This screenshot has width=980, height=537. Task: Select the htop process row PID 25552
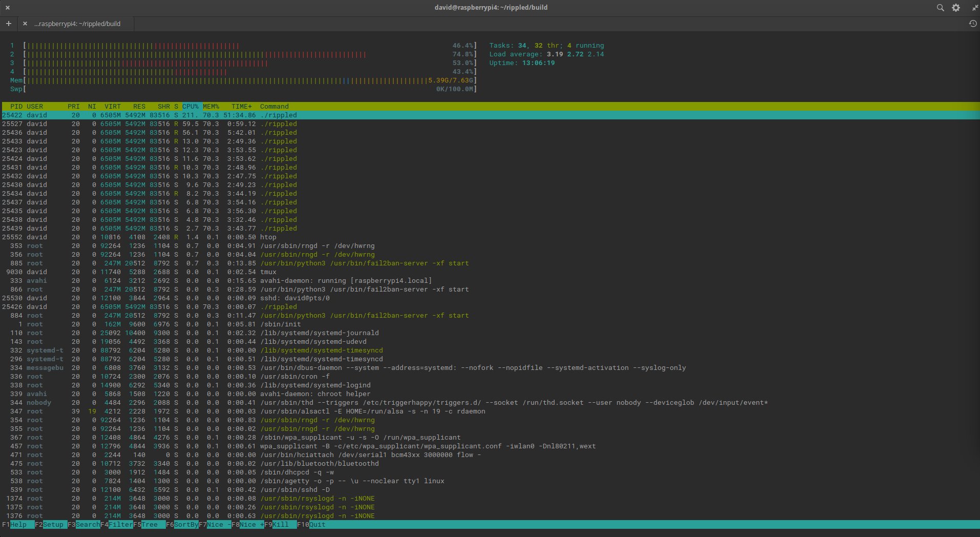point(490,237)
